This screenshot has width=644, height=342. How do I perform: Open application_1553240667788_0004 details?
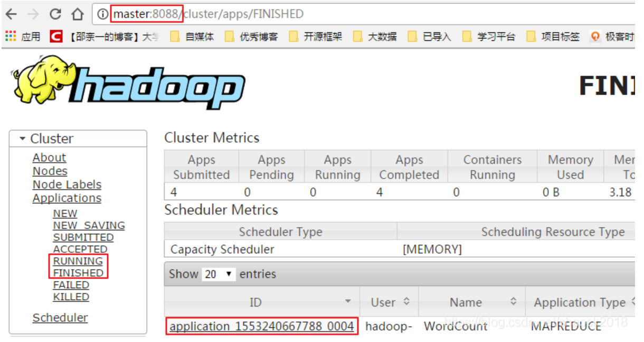[x=262, y=326]
